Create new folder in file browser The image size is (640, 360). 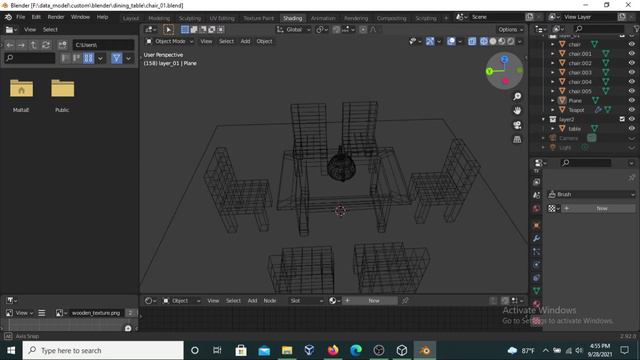pyautogui.click(x=62, y=45)
